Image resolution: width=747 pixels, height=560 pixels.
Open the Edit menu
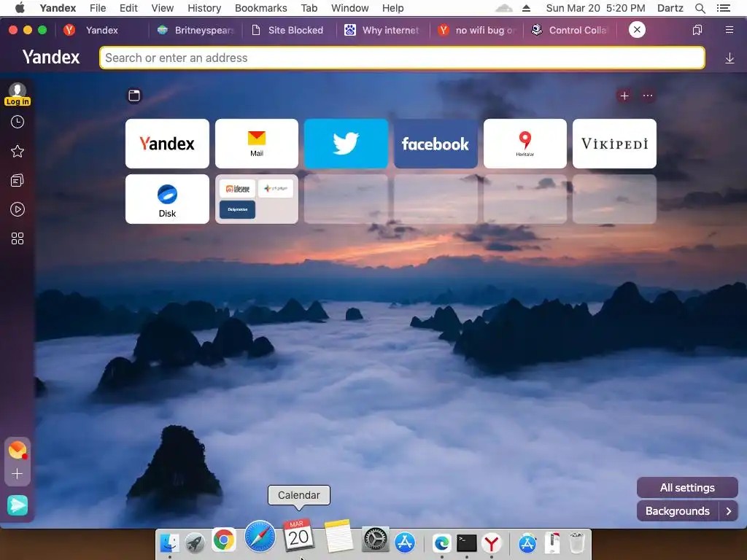tap(128, 8)
